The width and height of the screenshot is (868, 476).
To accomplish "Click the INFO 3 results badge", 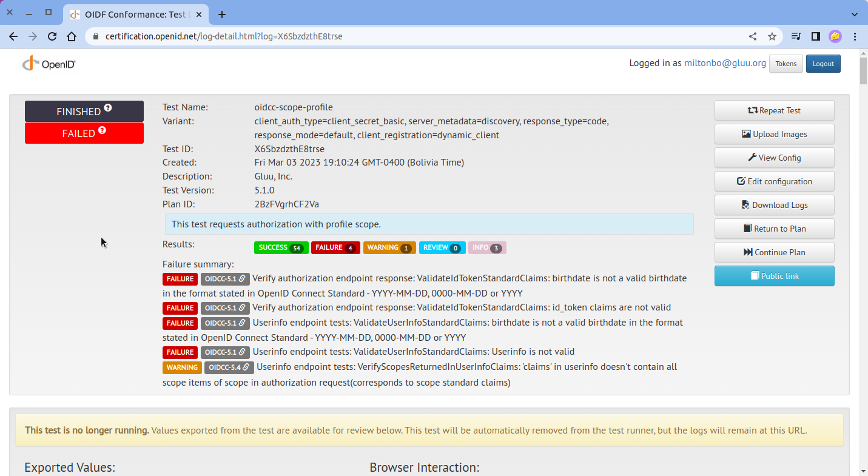I will click(x=487, y=247).
